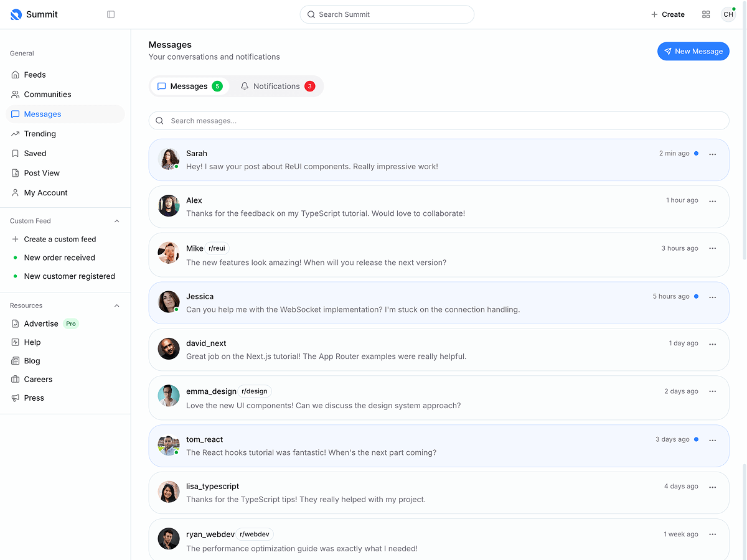Mark Jessica's conversation as read
This screenshot has height=560, width=747.
click(x=695, y=296)
